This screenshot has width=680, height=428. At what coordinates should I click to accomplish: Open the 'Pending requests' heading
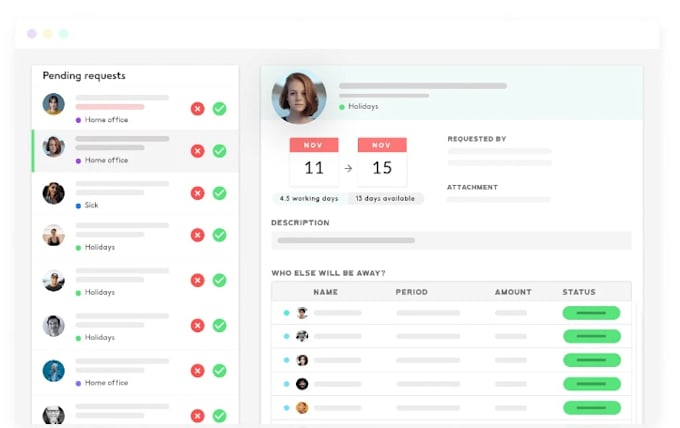pyautogui.click(x=84, y=75)
